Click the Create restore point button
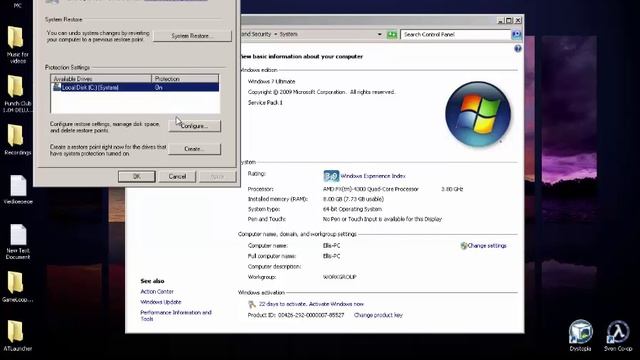The width and height of the screenshot is (640, 360). (194, 149)
